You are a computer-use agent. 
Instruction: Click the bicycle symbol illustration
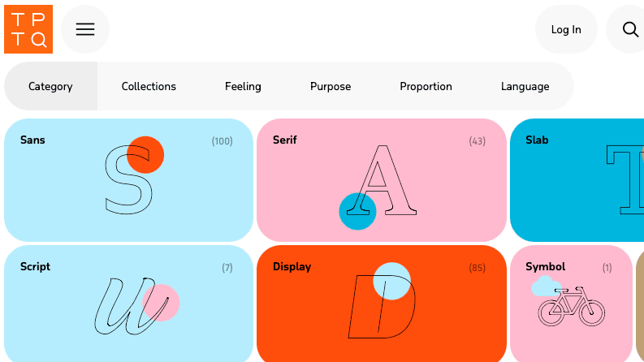(571, 307)
